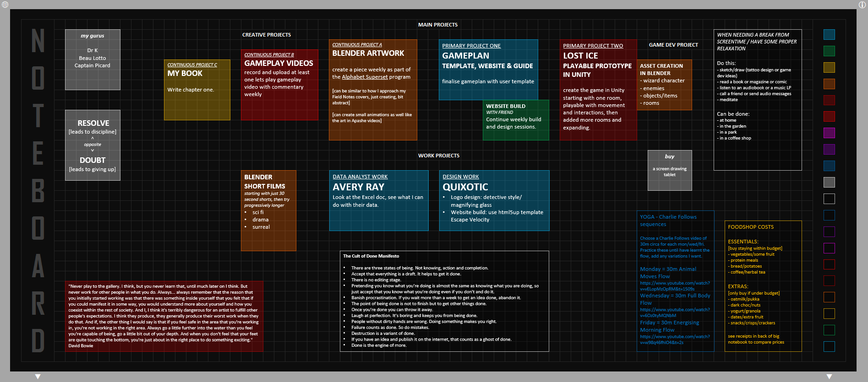The width and height of the screenshot is (868, 382).
Task: Open the Monday Animal Moves Flow YouTube link
Action: coord(674,286)
